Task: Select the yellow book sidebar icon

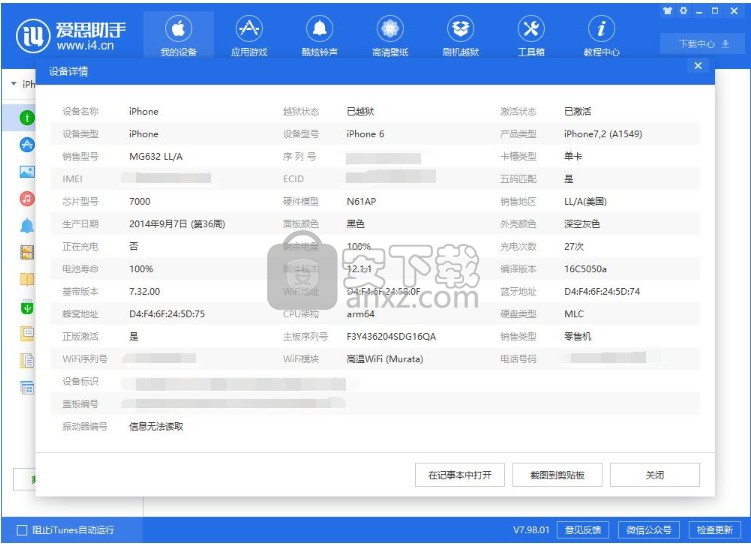Action: coord(27,279)
